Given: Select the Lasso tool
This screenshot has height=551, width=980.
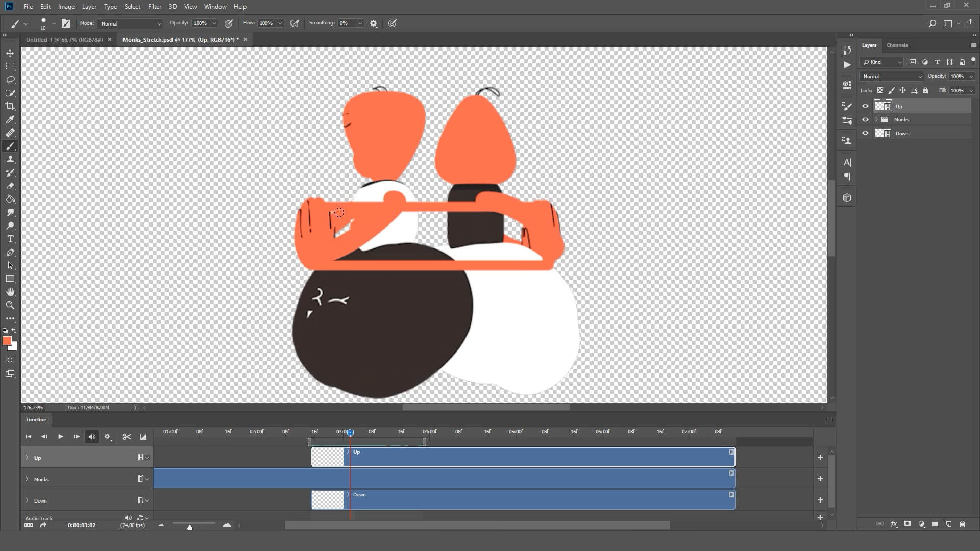Looking at the screenshot, I should 10,80.
